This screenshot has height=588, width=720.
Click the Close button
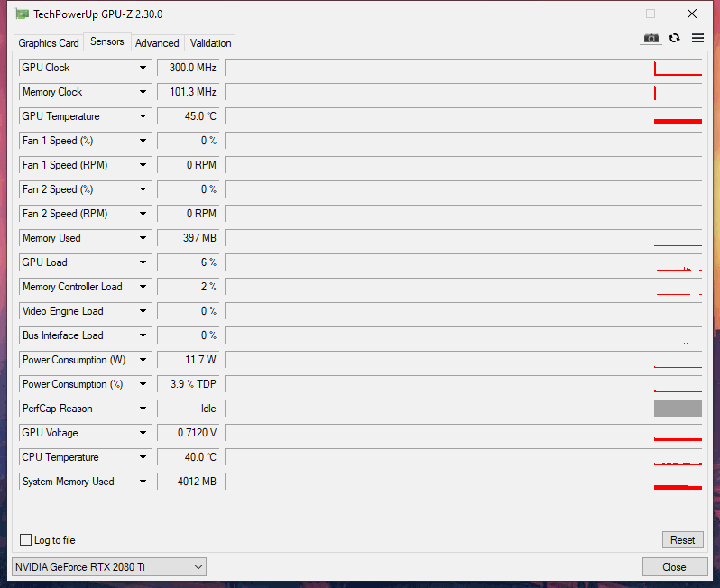(674, 567)
